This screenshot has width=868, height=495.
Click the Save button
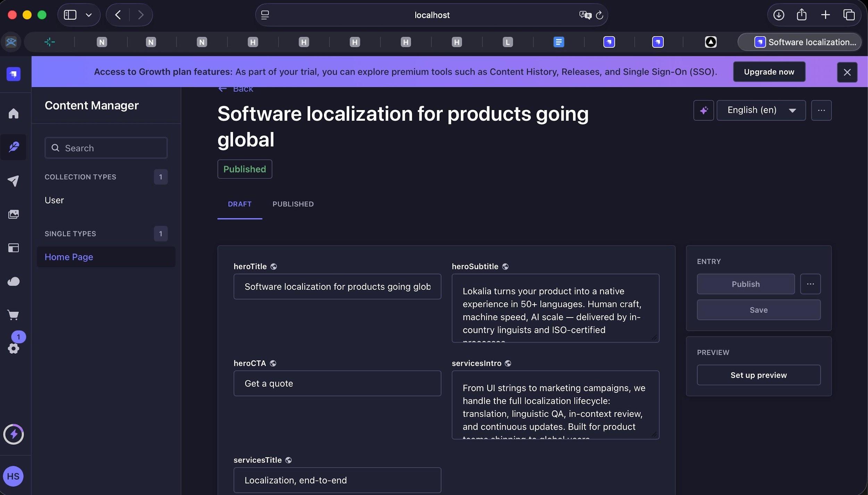click(759, 310)
